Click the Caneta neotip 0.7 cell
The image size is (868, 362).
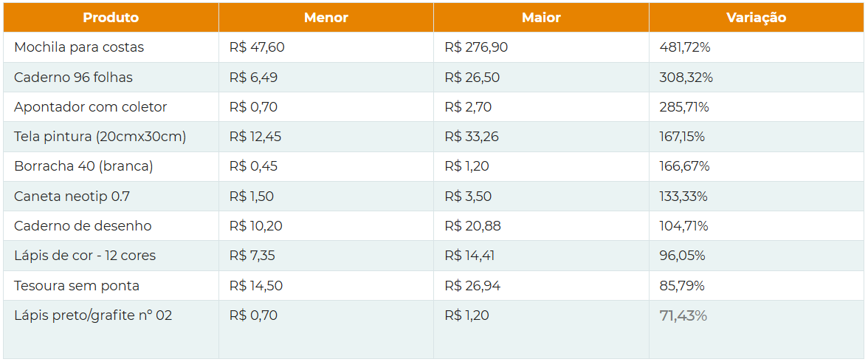tap(72, 197)
